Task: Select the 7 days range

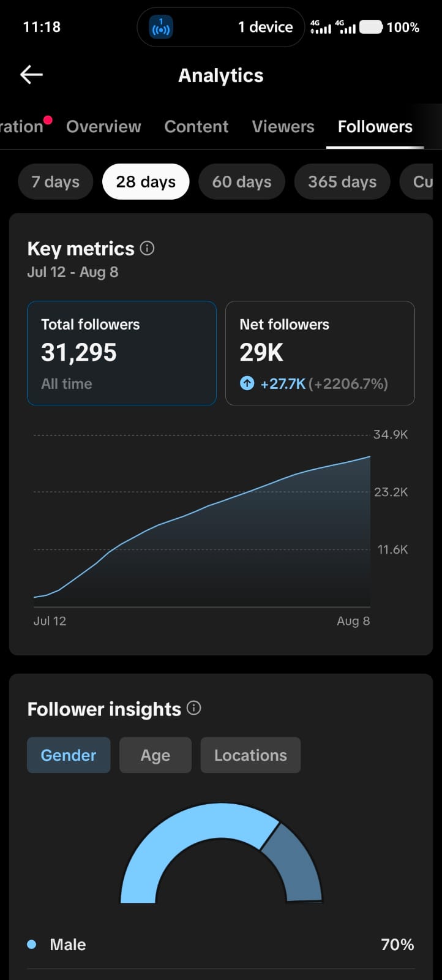Action: coord(56,182)
